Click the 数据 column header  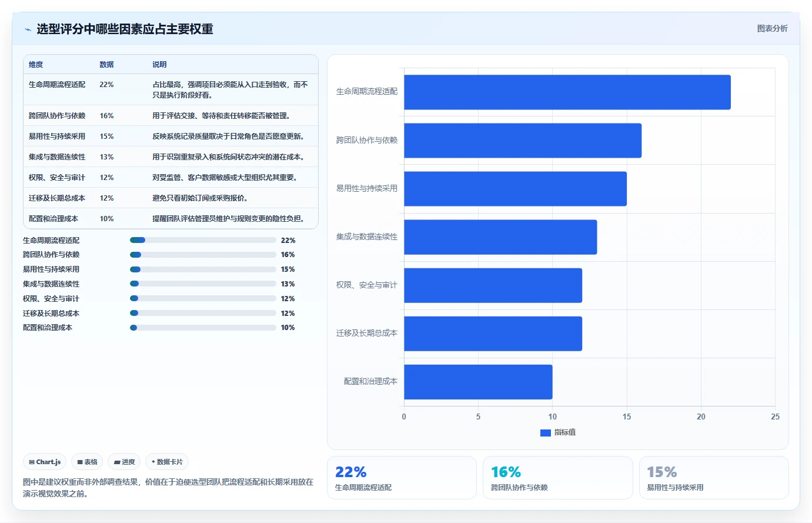[106, 65]
